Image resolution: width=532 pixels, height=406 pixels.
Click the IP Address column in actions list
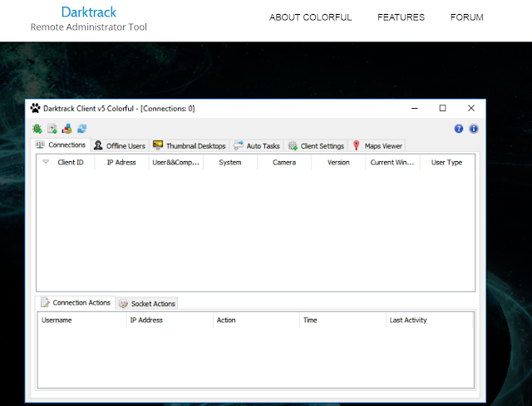170,320
